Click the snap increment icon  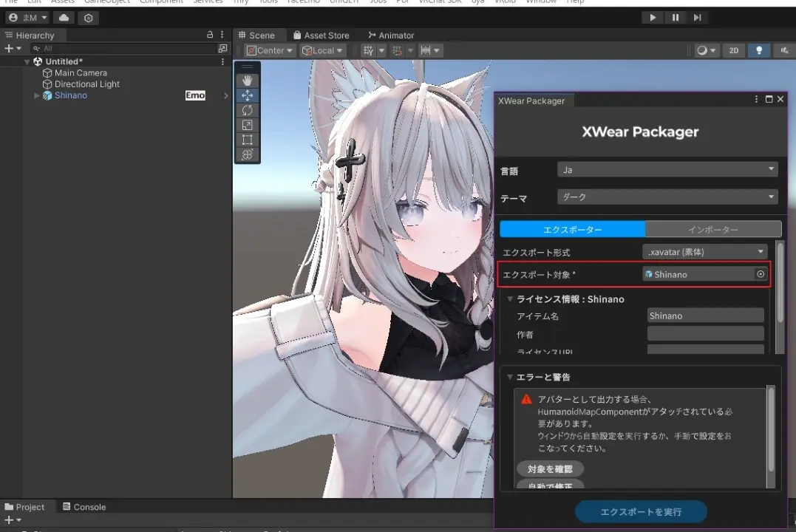point(426,50)
